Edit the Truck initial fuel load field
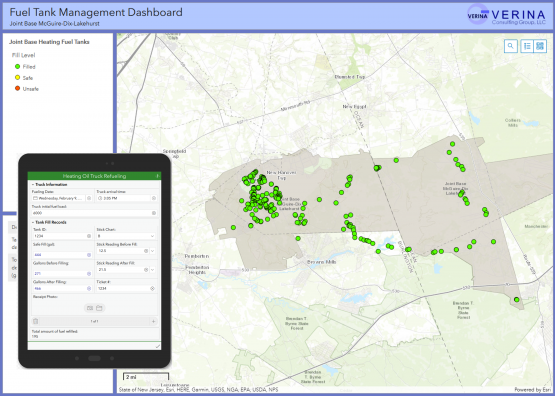The width and height of the screenshot is (555, 396). 94,213
